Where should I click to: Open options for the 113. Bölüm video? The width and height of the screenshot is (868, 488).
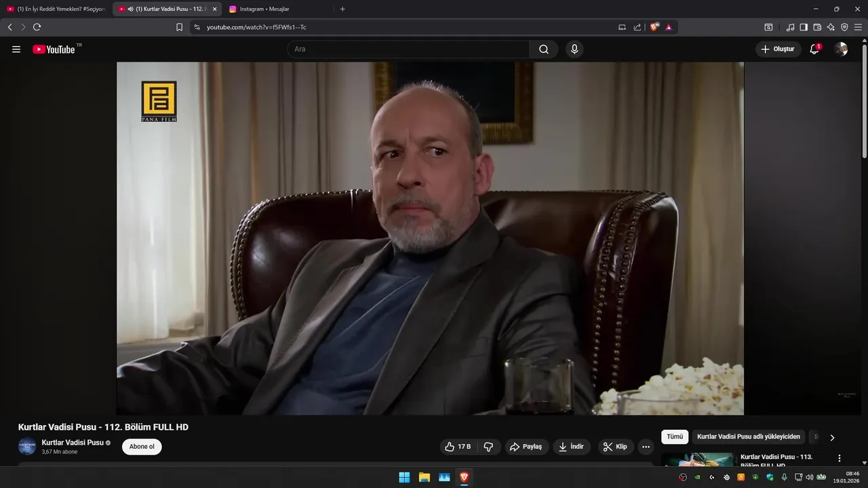840,458
